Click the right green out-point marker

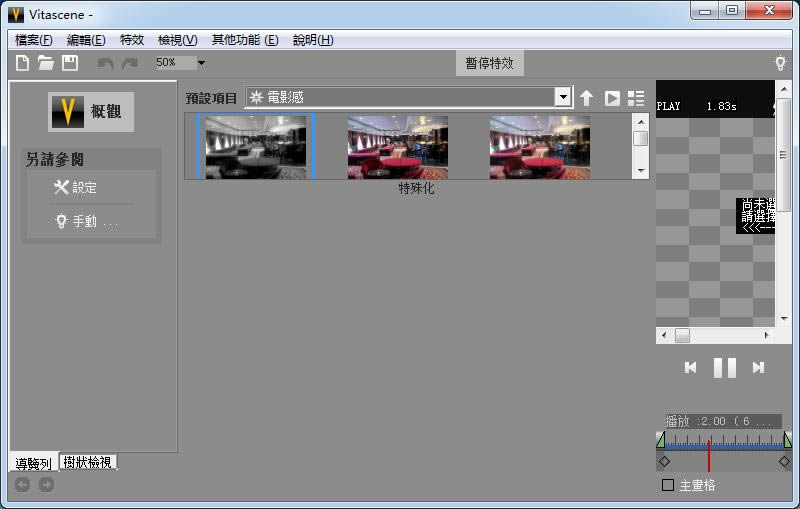tap(787, 440)
